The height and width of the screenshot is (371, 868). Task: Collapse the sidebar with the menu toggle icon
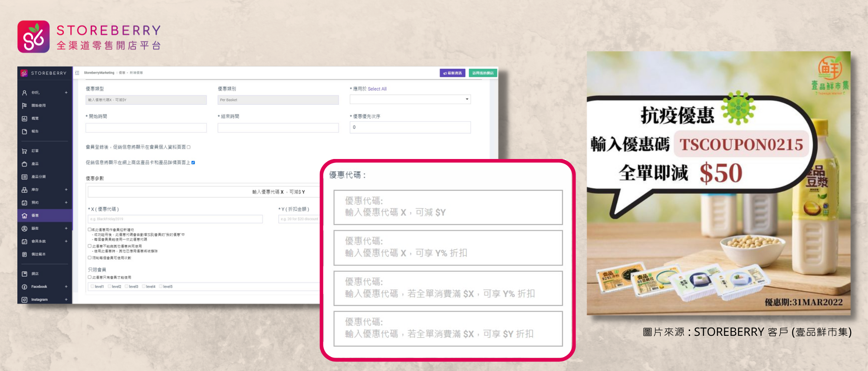[77, 73]
